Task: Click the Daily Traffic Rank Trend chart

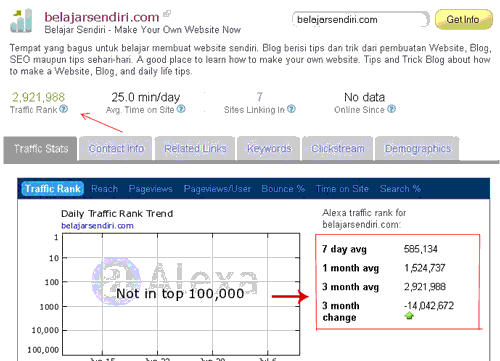Action: coord(181,294)
